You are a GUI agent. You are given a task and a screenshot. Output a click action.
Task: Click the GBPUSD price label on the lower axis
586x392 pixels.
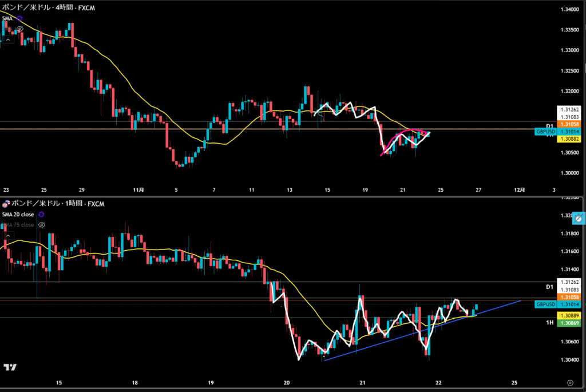(x=545, y=304)
